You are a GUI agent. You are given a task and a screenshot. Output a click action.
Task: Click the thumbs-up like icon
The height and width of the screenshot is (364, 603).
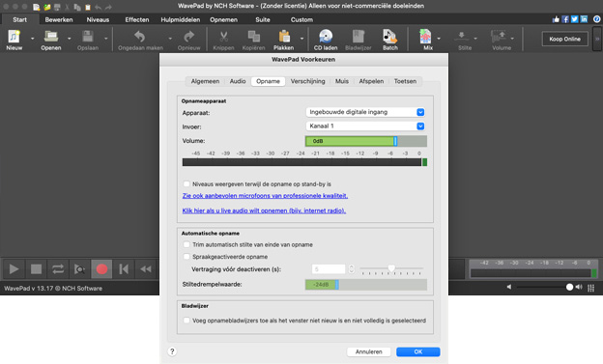556,19
